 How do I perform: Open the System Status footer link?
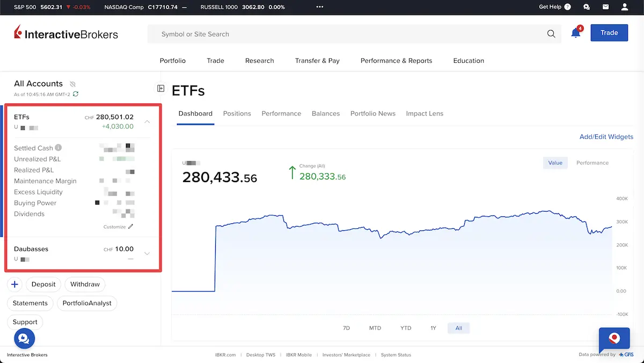[x=396, y=355]
